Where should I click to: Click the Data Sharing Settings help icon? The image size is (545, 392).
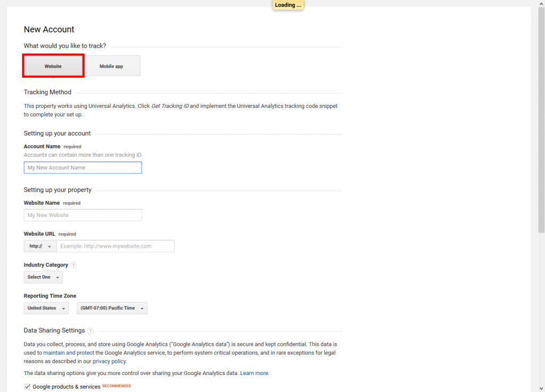point(90,331)
